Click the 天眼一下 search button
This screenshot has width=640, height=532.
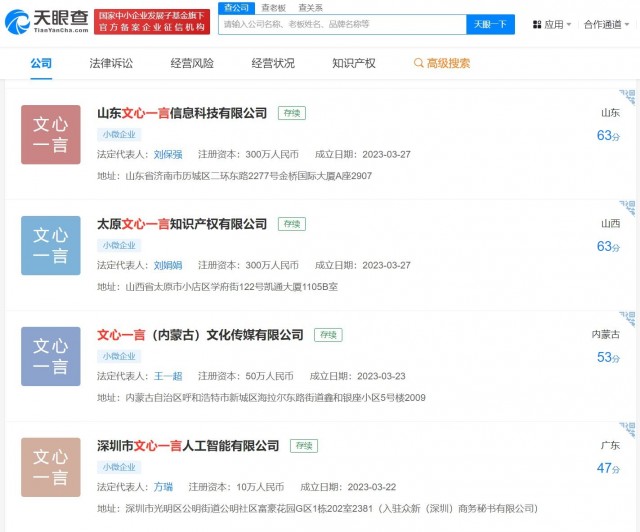[x=490, y=24]
